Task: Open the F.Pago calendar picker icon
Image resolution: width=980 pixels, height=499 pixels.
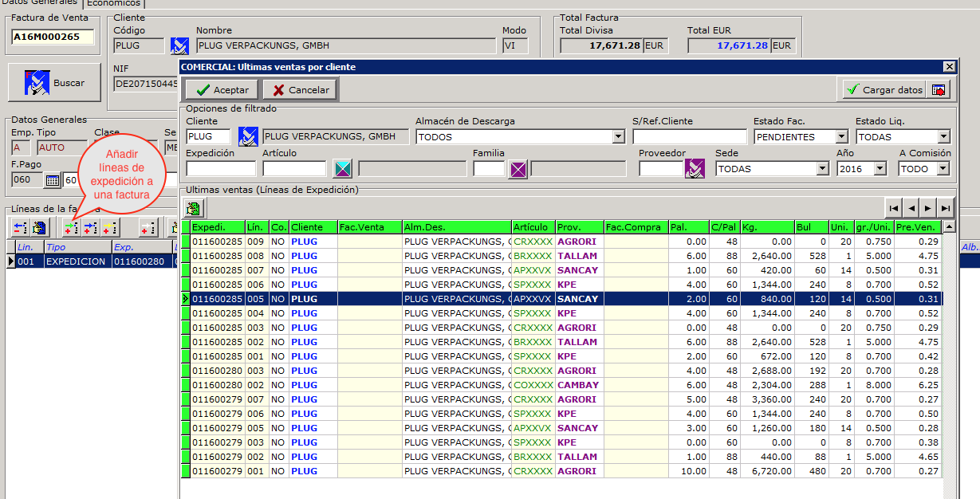Action: 52,180
